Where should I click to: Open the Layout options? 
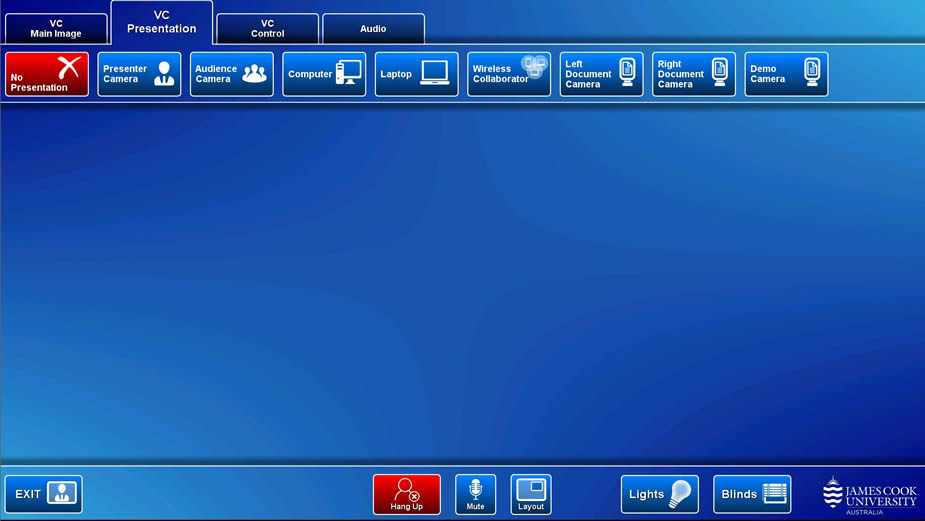531,494
